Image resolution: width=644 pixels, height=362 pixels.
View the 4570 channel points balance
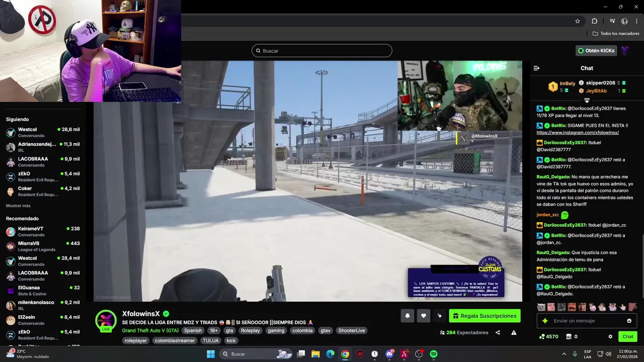pyautogui.click(x=548, y=336)
